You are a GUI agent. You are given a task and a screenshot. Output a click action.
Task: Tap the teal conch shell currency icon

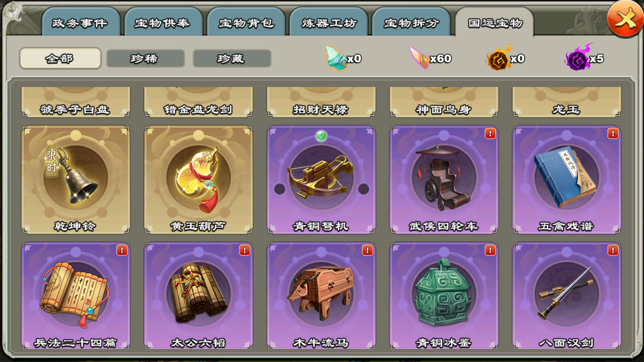(336, 57)
